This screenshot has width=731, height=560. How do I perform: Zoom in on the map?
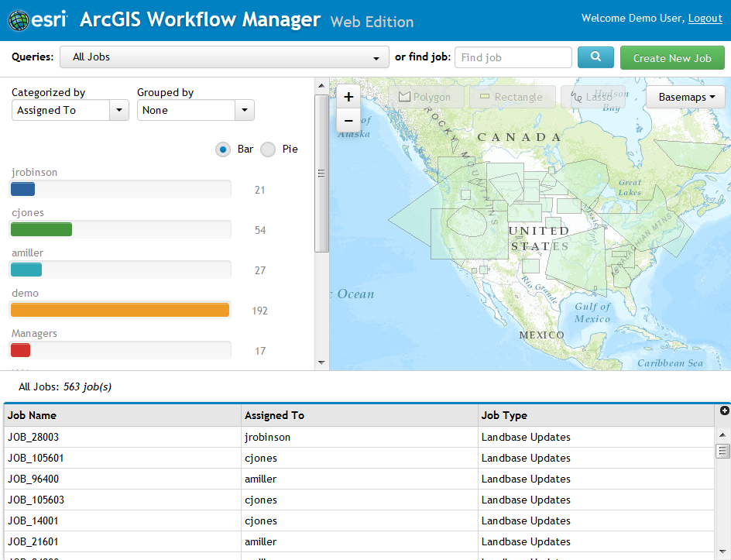[x=348, y=97]
